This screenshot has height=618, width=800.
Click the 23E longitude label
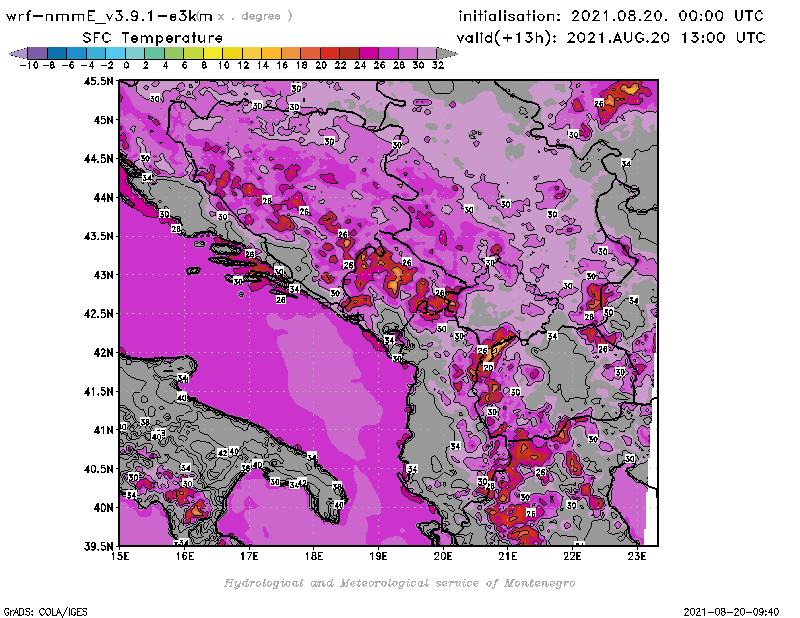637,557
